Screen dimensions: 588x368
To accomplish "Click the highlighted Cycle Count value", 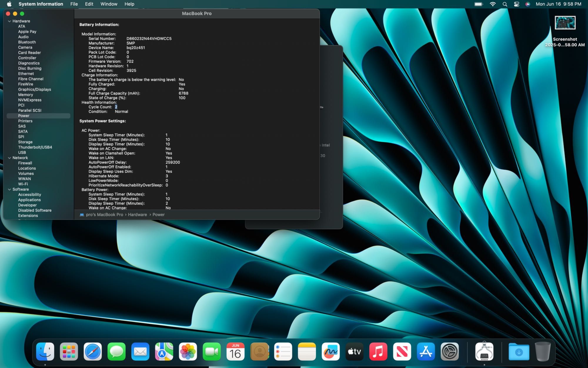I will (x=116, y=107).
